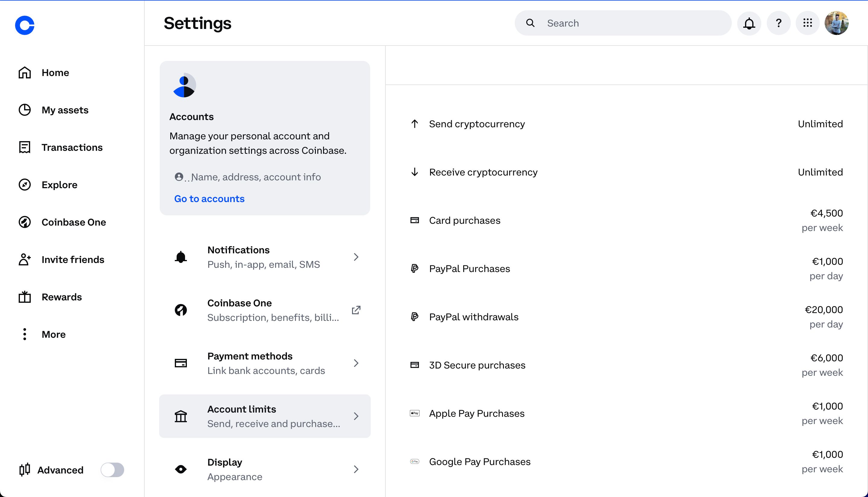Open Rewards menu item
The image size is (868, 497).
62,297
